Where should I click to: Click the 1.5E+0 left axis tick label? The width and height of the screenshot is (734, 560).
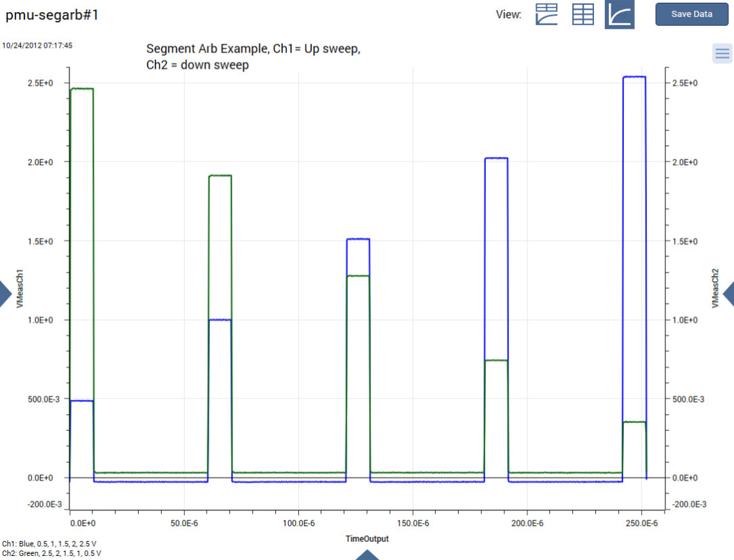click(x=40, y=241)
